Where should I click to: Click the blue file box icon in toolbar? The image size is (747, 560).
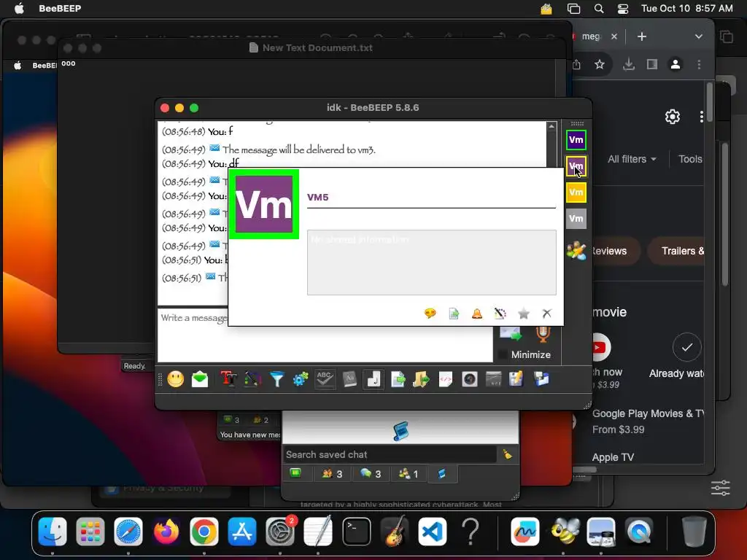click(x=541, y=379)
